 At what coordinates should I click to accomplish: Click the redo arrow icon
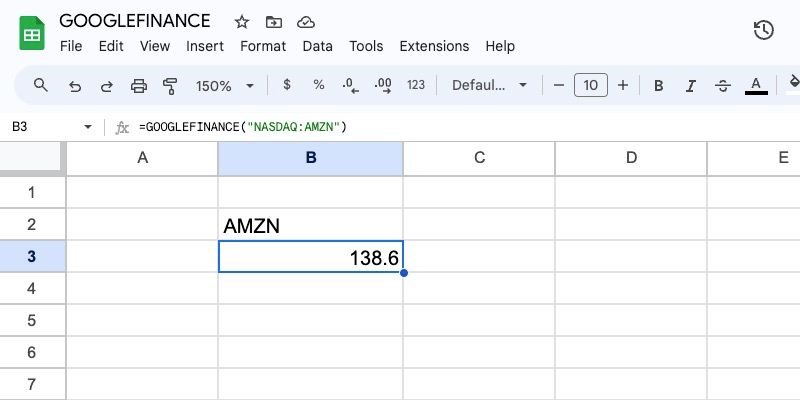pos(106,86)
